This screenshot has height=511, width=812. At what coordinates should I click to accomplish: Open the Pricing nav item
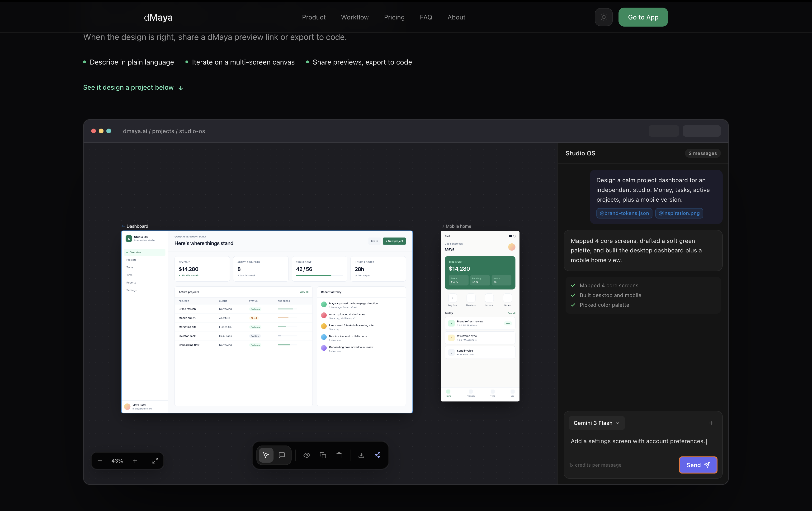coord(394,17)
